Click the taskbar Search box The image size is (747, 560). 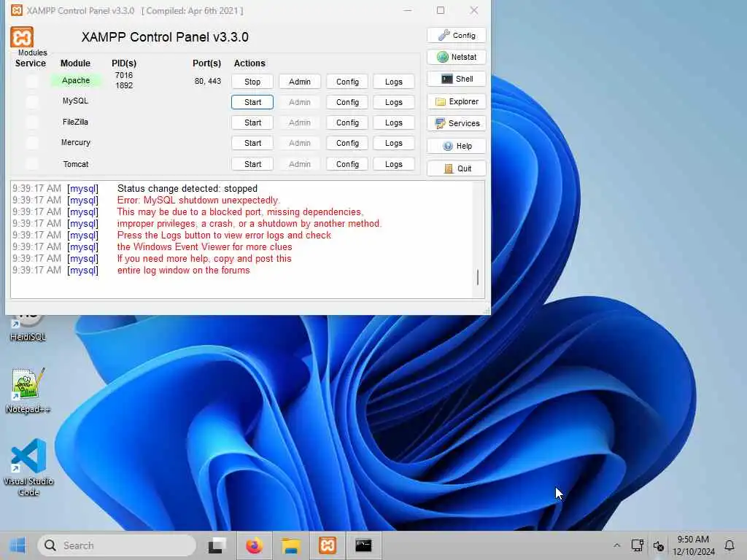click(117, 545)
